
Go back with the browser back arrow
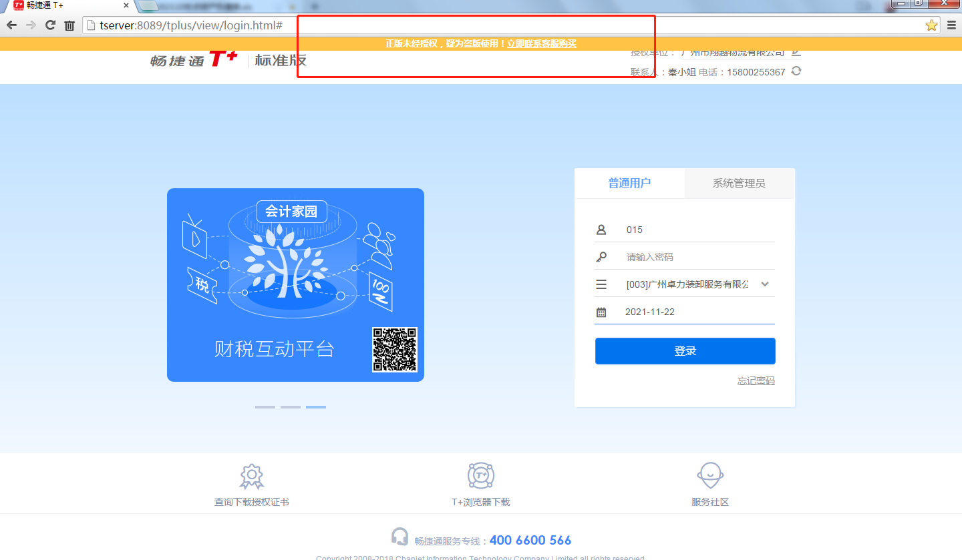(x=11, y=25)
